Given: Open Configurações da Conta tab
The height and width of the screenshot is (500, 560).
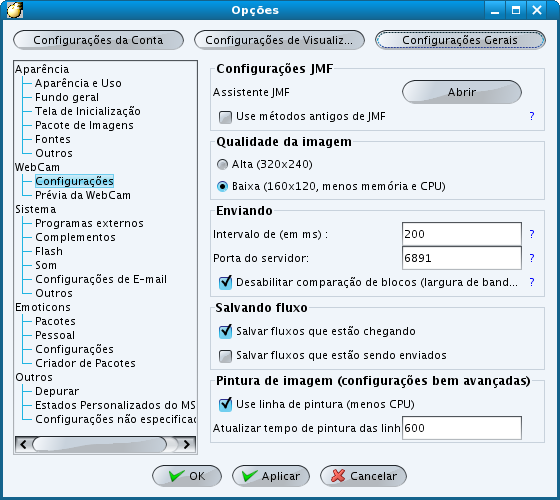Looking at the screenshot, I should pyautogui.click(x=98, y=40).
